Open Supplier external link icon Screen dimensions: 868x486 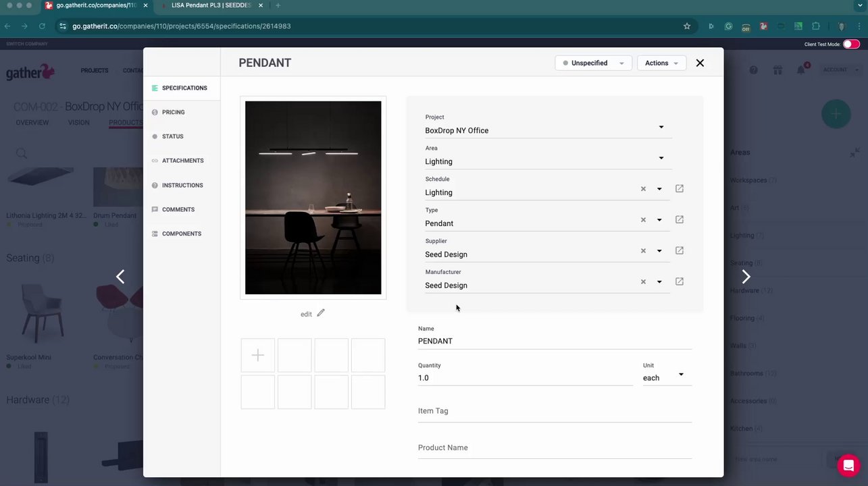tap(680, 250)
